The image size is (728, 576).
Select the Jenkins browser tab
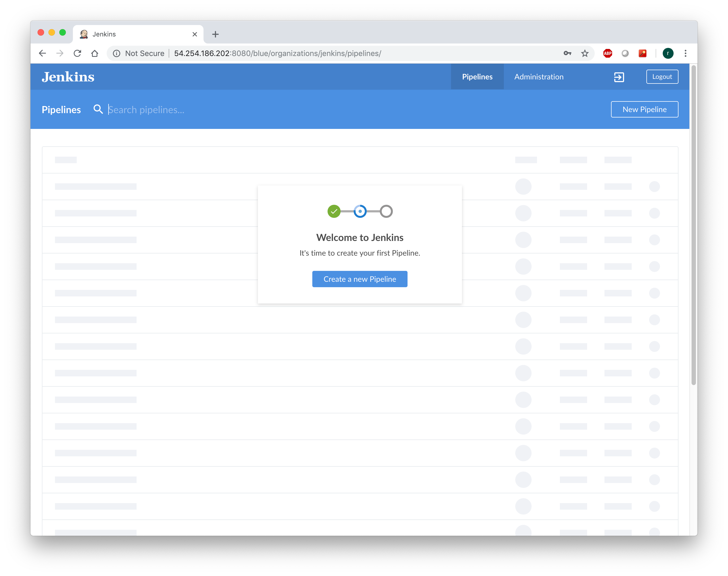[138, 34]
